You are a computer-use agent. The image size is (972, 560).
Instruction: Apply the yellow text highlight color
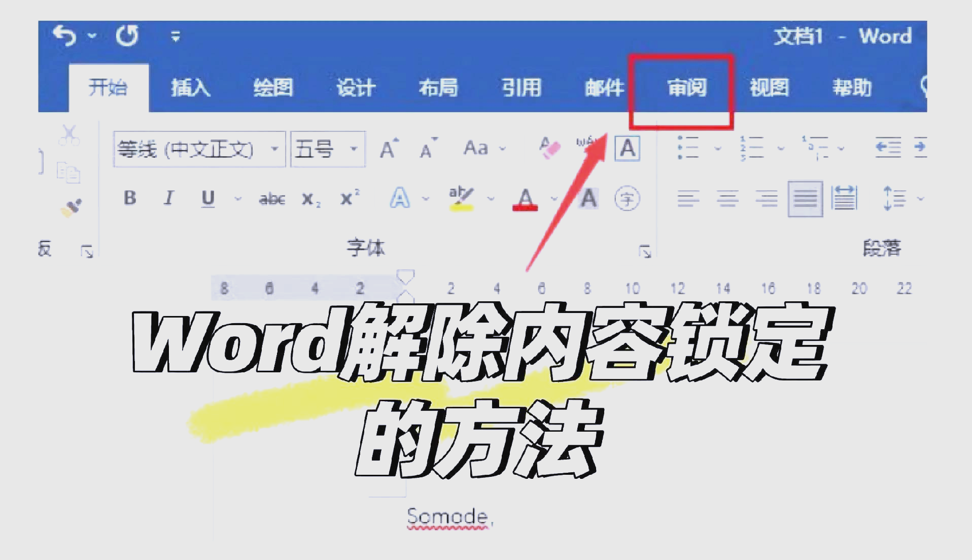[x=461, y=198]
